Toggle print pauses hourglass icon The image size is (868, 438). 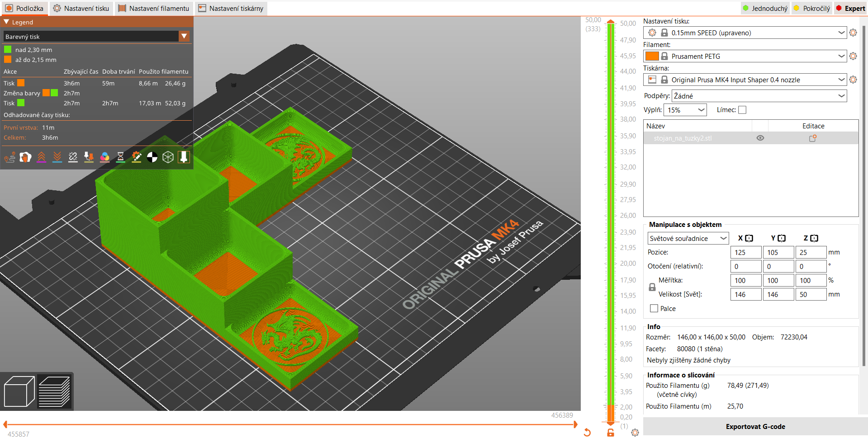click(x=120, y=157)
